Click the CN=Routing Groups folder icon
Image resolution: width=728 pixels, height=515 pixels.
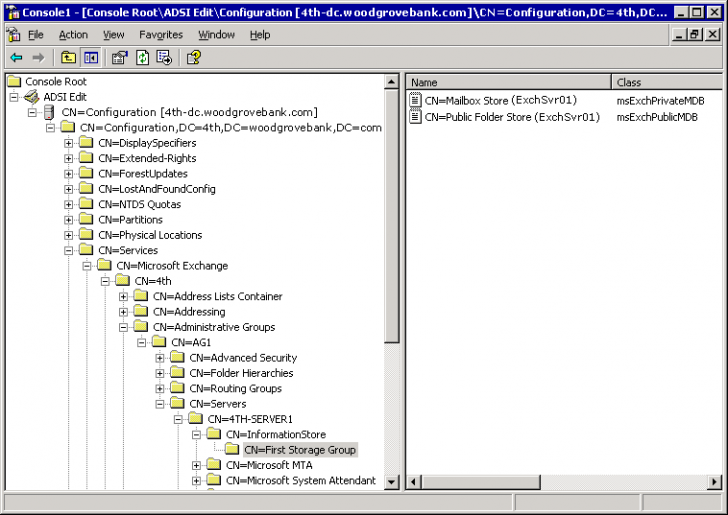pos(177,388)
